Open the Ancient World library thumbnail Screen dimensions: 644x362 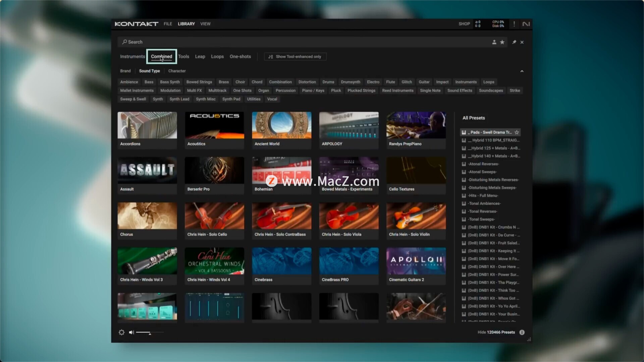coord(282,130)
